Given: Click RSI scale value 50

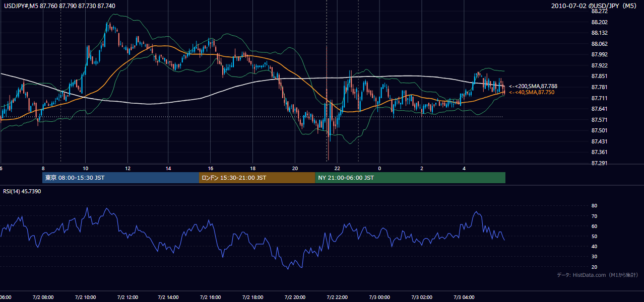Looking at the screenshot, I should coord(595,236).
